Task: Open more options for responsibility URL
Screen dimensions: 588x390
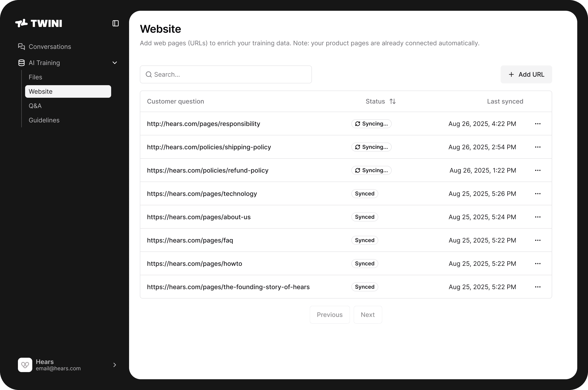Action: click(538, 124)
